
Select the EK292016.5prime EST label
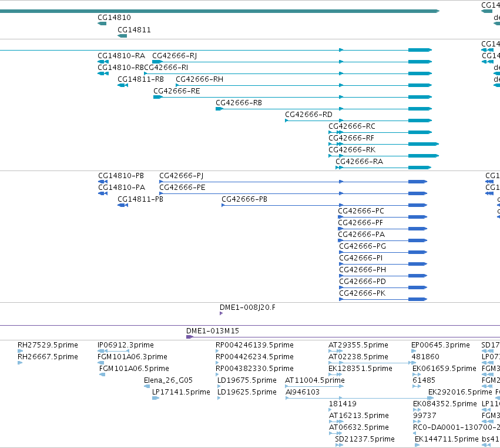pyautogui.click(x=460, y=392)
